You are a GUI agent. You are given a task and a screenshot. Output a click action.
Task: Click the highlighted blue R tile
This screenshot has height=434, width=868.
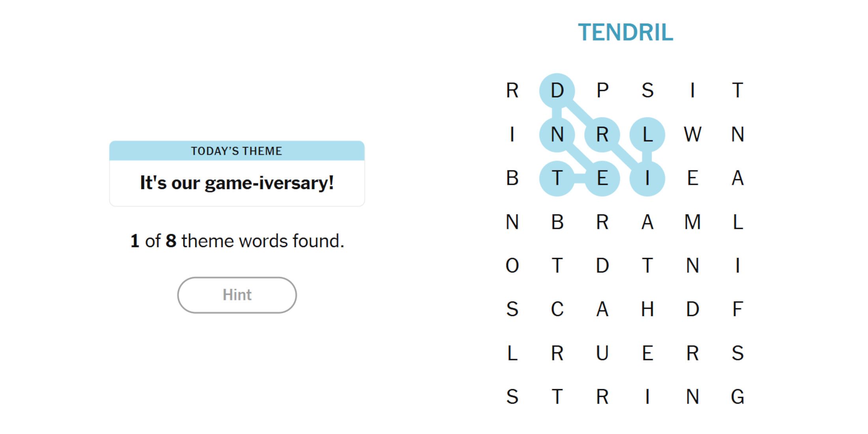(602, 135)
